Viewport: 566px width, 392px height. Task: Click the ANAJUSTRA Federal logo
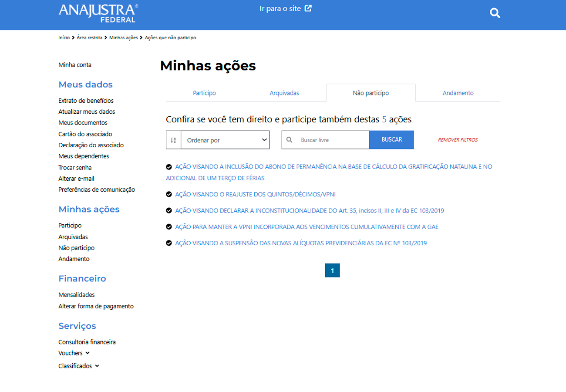(98, 13)
